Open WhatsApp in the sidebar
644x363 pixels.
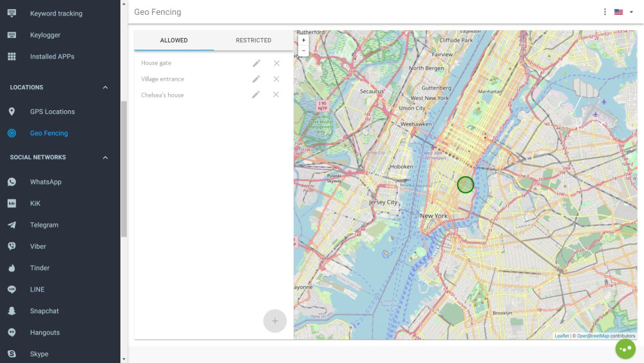pyautogui.click(x=46, y=182)
